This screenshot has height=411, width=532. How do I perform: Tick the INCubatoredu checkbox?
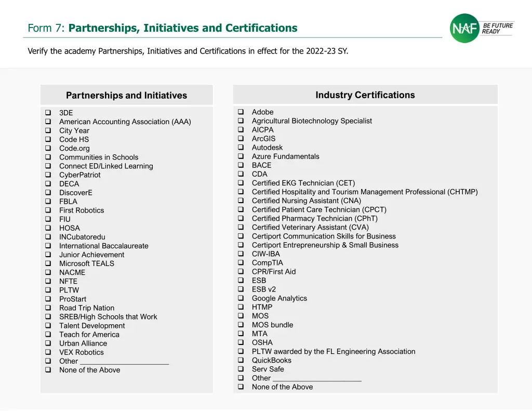point(48,236)
